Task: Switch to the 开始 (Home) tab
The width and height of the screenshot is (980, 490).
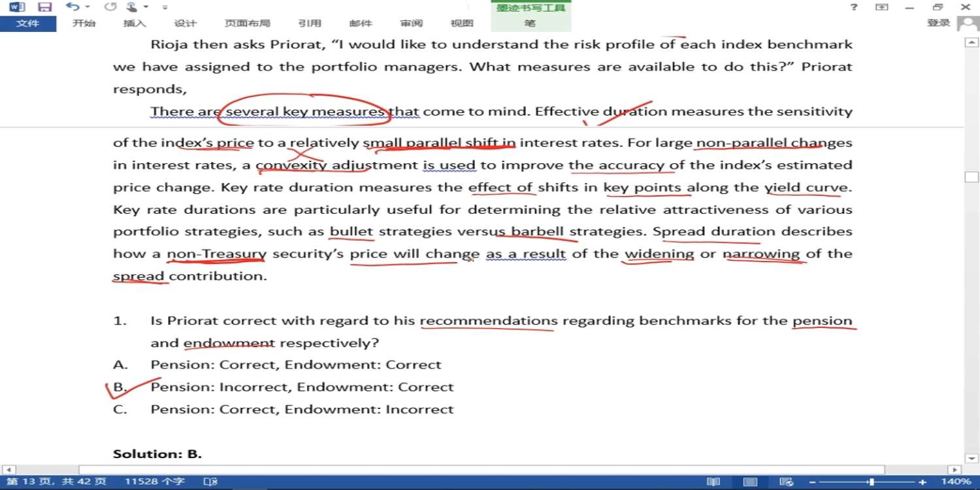Action: click(84, 24)
